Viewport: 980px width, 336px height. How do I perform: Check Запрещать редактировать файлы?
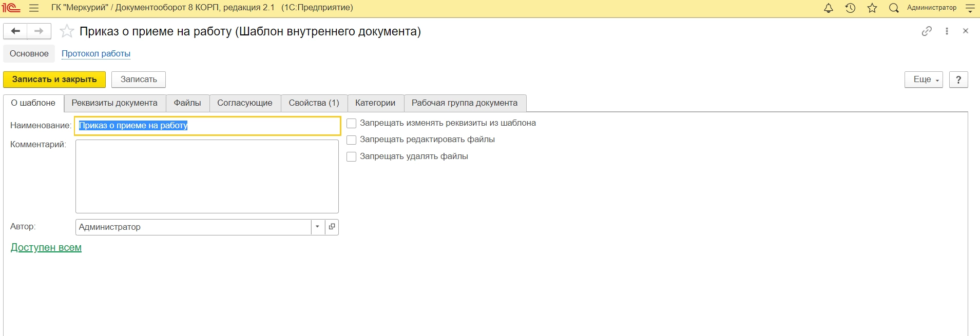(x=352, y=140)
